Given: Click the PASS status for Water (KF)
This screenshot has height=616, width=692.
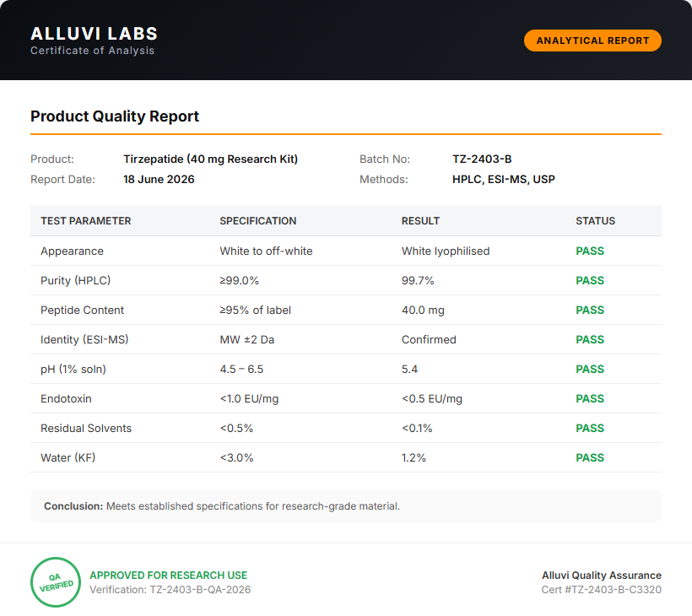Looking at the screenshot, I should (x=590, y=457).
